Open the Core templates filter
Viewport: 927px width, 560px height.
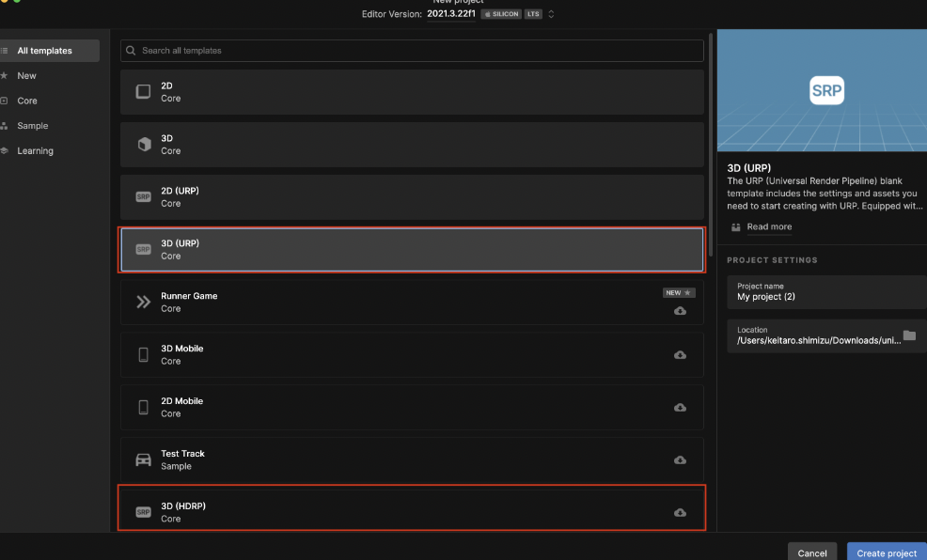[x=27, y=101]
